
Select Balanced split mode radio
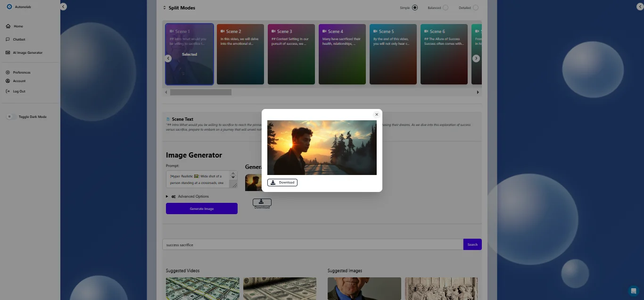[x=446, y=8]
